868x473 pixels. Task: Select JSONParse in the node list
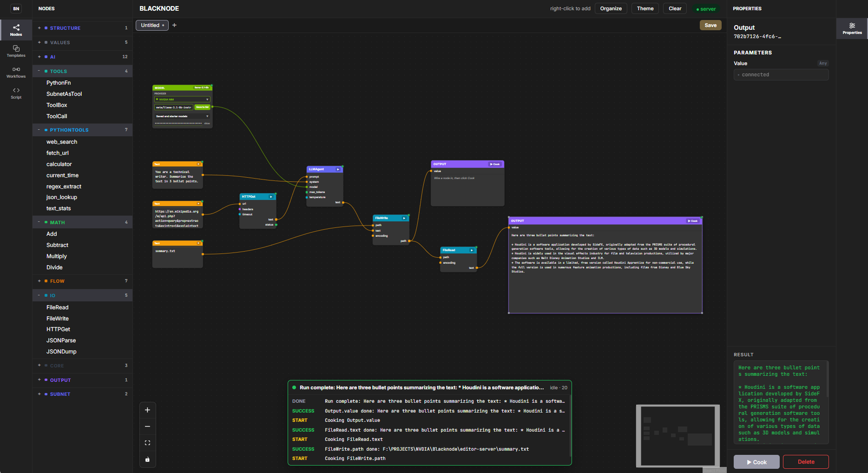(61, 340)
